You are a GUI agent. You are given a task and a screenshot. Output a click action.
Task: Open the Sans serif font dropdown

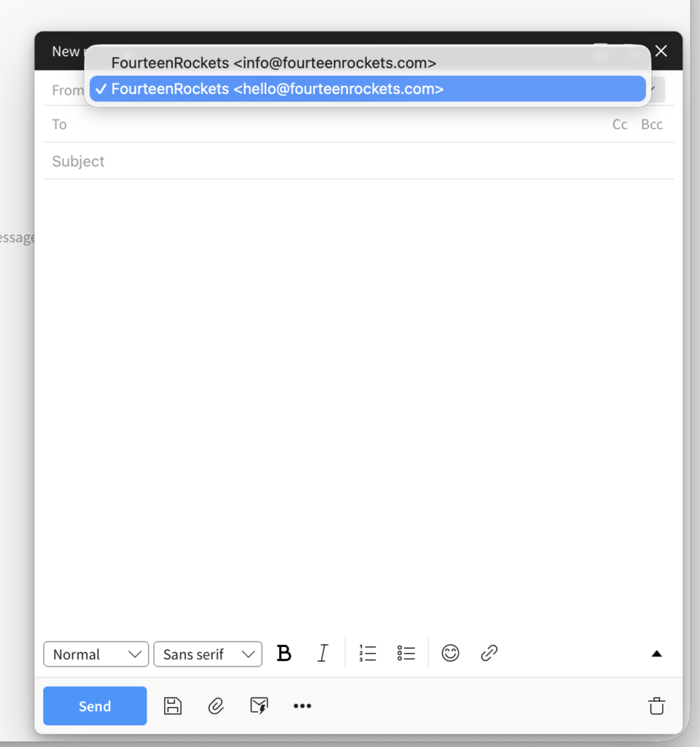[208, 654]
